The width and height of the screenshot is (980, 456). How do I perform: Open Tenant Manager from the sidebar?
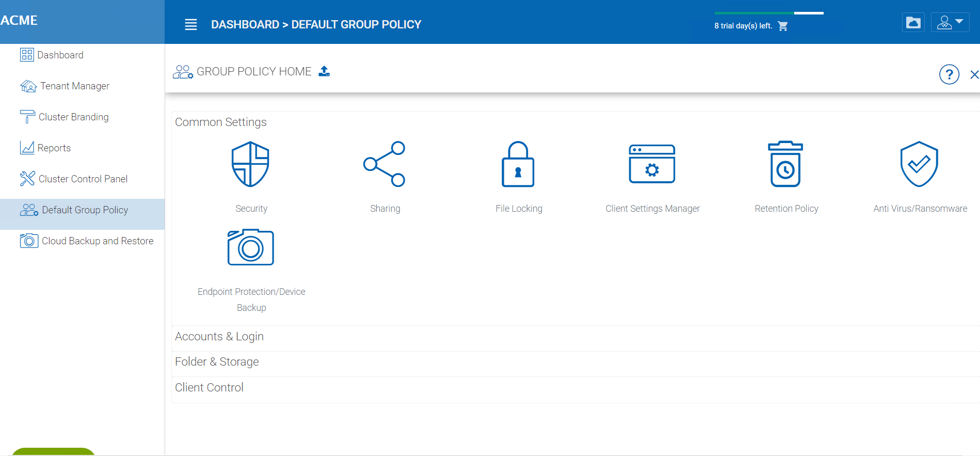[x=82, y=86]
